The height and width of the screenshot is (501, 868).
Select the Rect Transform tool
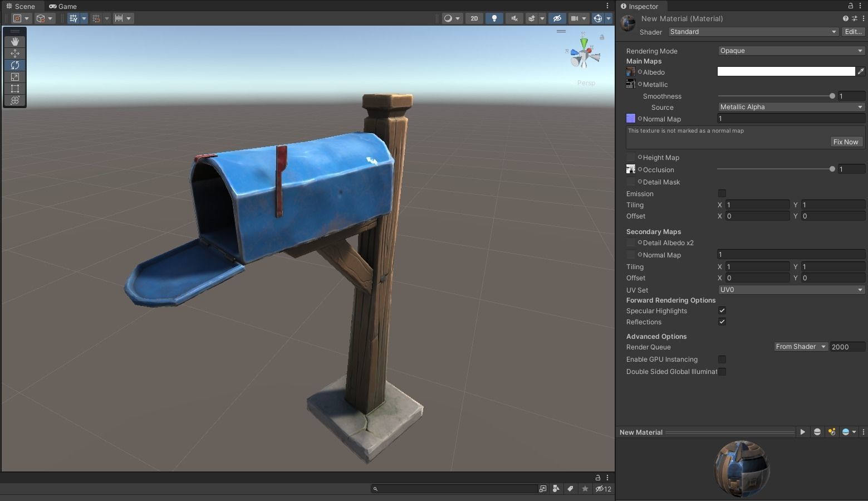point(15,89)
